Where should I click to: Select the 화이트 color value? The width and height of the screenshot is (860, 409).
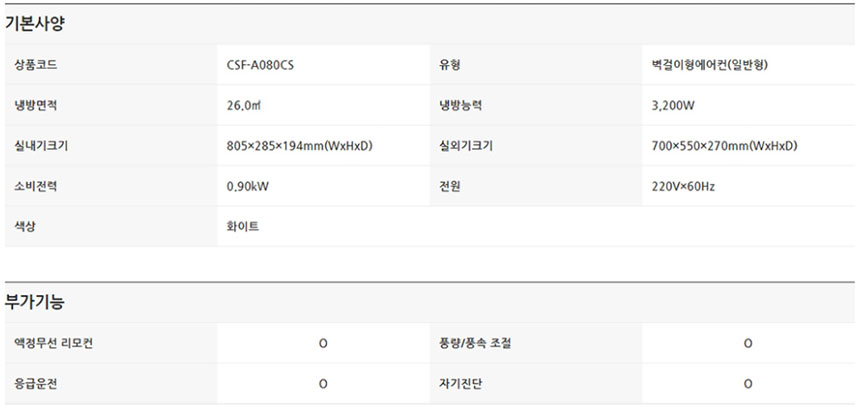243,227
